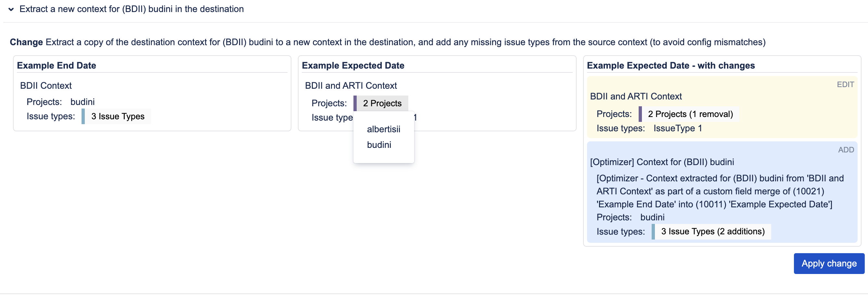This screenshot has width=868, height=299.
Task: Toggle the 2 Projects dropdown in Example Expected Date
Action: 382,103
